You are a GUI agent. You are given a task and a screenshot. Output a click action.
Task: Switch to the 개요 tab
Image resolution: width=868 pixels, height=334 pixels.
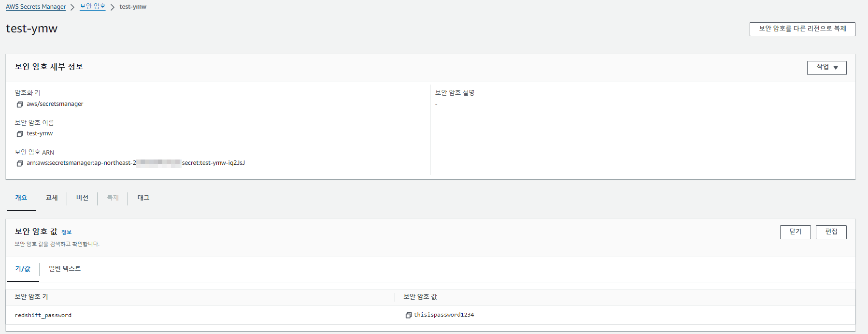point(21,198)
